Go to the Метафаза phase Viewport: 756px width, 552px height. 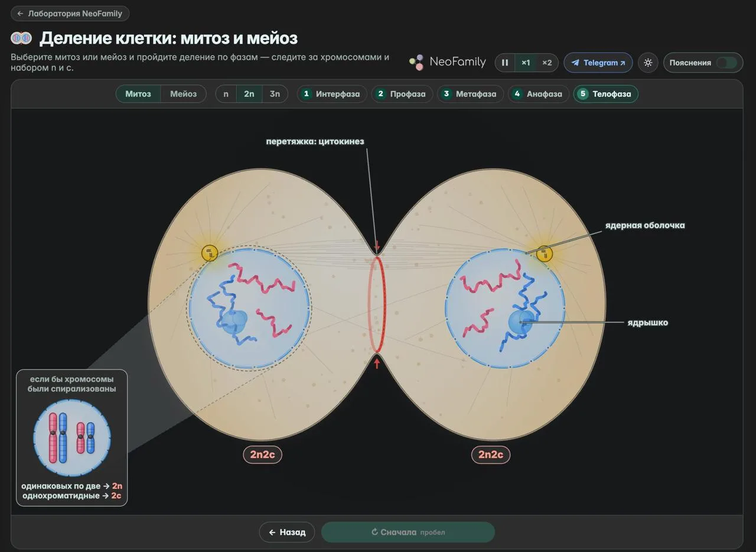470,94
